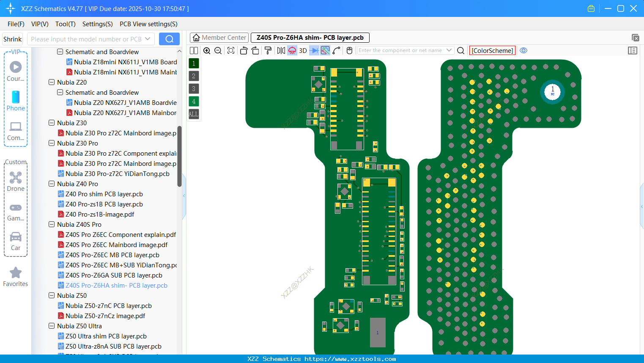Screen dimensions: 644x363
Task: Toggle the diode measurement mode icon
Action: point(313,50)
